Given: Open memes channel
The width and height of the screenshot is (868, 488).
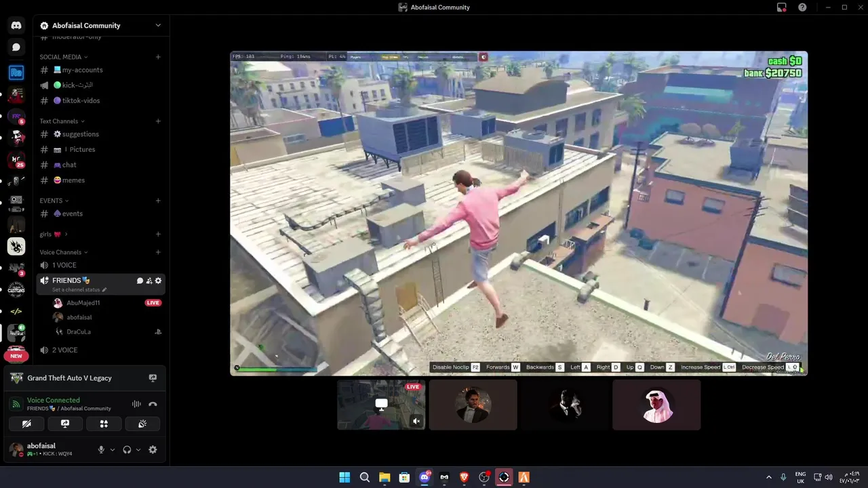Looking at the screenshot, I should (x=100, y=180).
